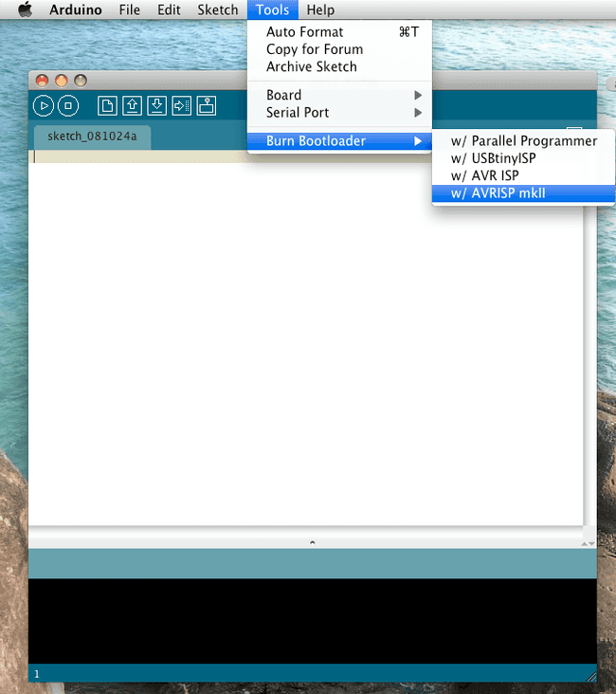The width and height of the screenshot is (616, 694).
Task: Choose w/ USBtinyISP bootloader option
Action: [493, 158]
